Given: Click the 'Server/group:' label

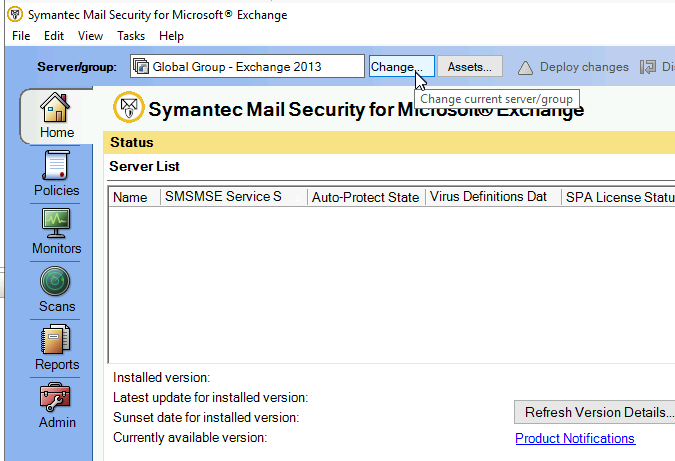Looking at the screenshot, I should (x=77, y=67).
